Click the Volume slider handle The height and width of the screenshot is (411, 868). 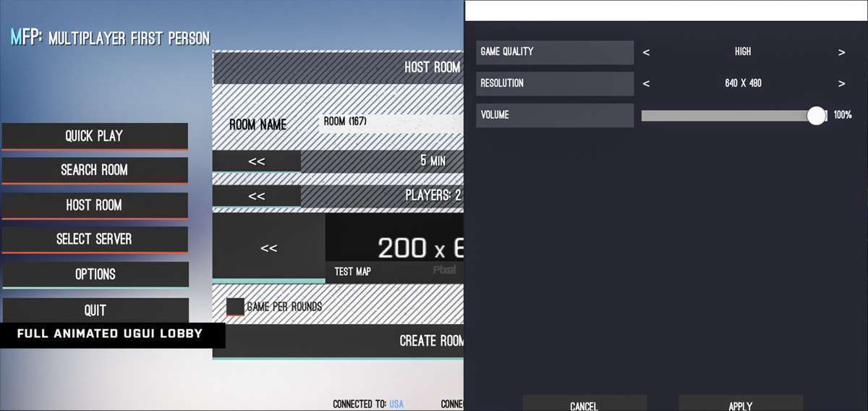(x=817, y=116)
